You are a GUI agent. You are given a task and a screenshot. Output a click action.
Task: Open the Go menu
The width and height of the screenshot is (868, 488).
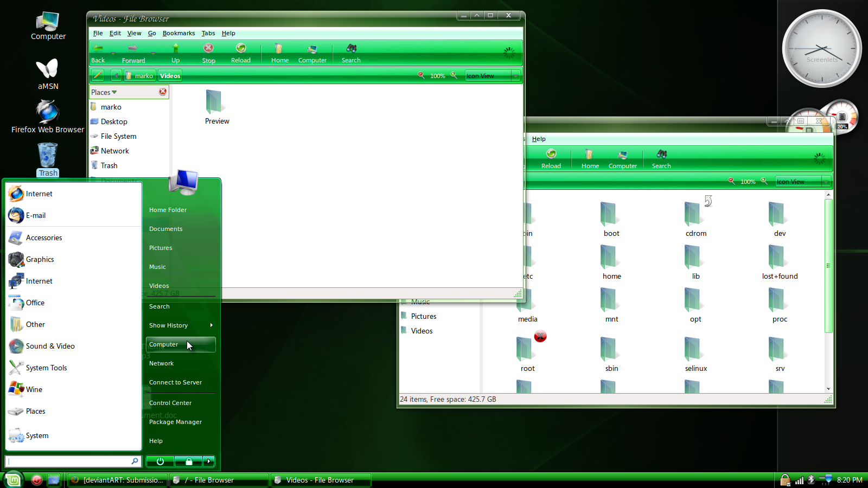(152, 33)
